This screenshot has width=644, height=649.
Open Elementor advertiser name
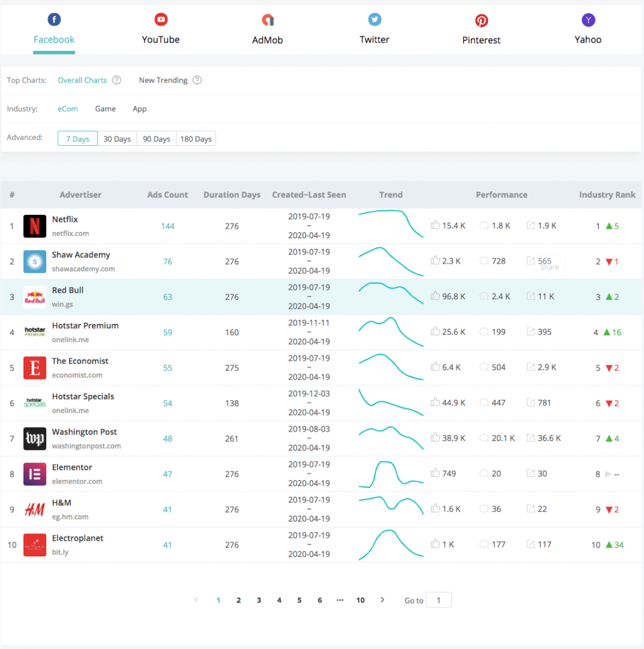click(x=72, y=467)
